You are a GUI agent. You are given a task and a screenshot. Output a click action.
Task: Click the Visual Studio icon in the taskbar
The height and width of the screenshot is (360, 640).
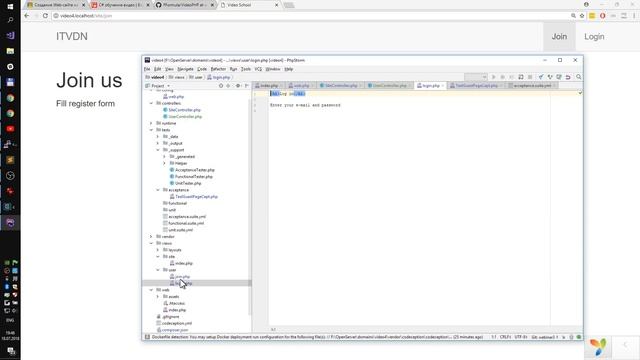[10, 36]
